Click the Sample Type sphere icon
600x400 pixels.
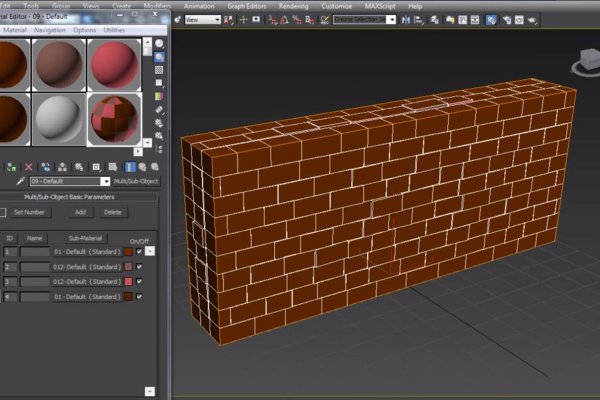tap(159, 42)
